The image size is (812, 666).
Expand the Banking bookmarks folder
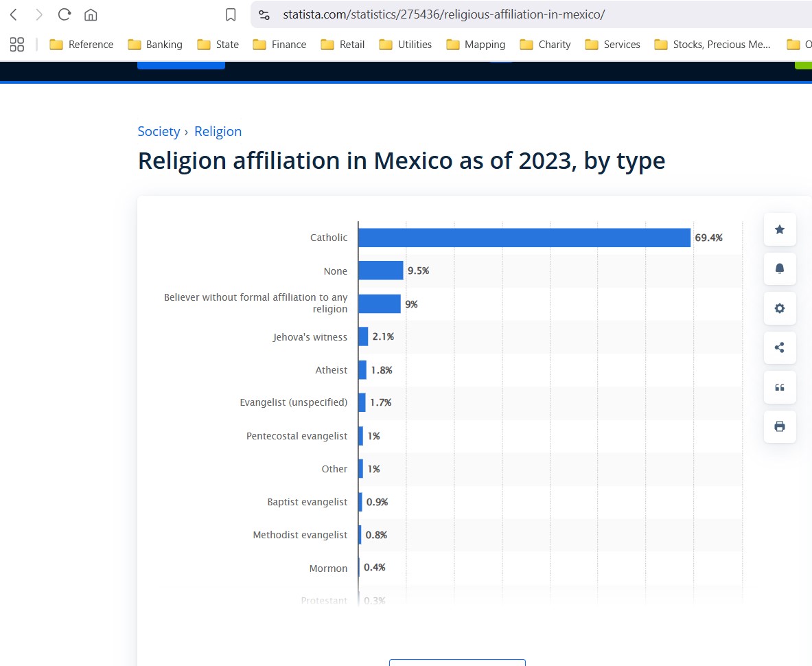pos(155,45)
